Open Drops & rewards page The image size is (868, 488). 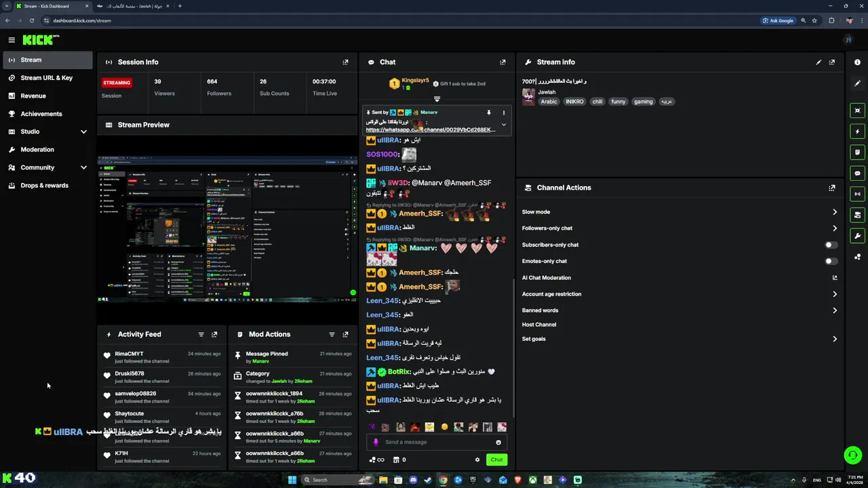(49, 186)
